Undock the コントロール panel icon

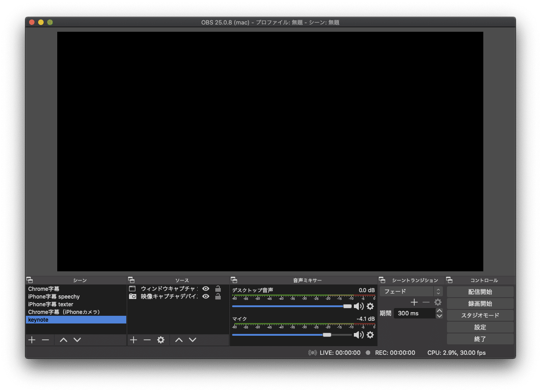click(449, 280)
